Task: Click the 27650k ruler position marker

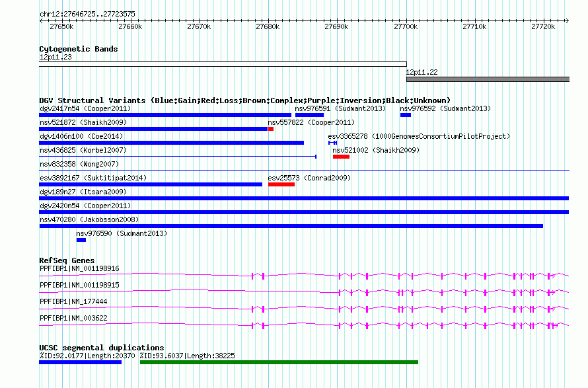Action: [x=61, y=26]
